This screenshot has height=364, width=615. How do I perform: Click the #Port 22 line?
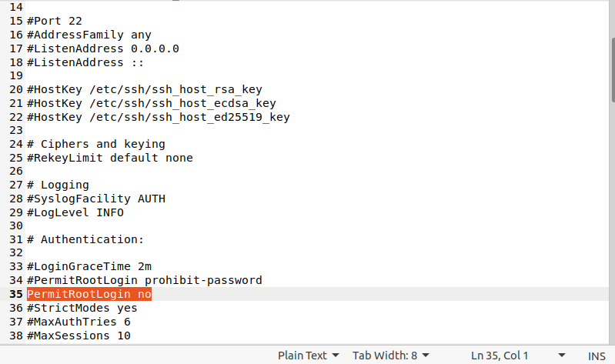pyautogui.click(x=54, y=22)
